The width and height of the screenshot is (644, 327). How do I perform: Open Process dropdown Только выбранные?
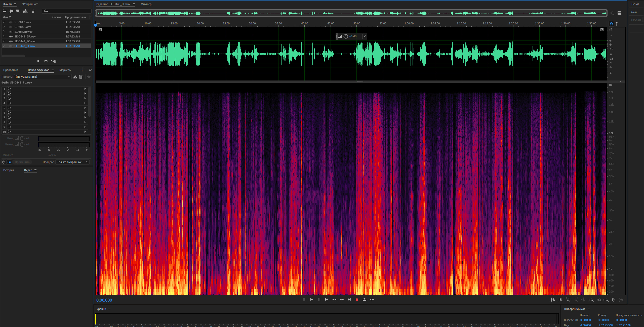click(72, 162)
